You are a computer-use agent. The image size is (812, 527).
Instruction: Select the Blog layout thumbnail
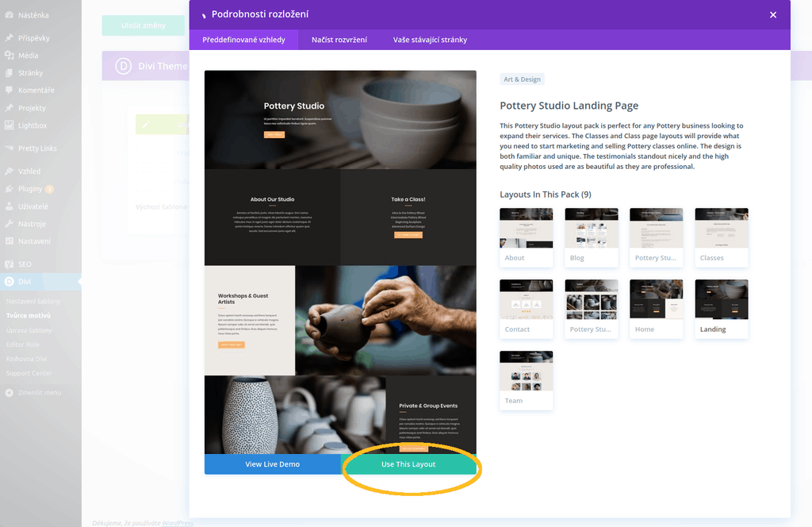coord(592,237)
